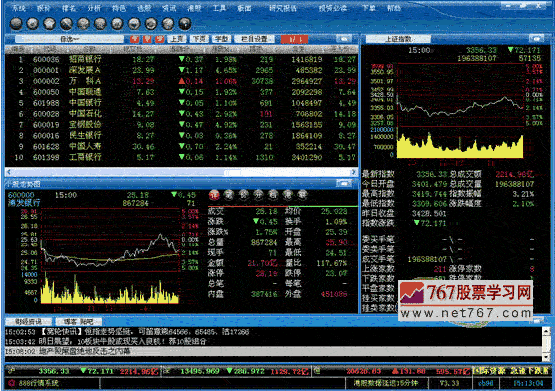555x391 pixels.
Task: Click the stock list's horizontal scrollbar right arrow
Action: click(353, 172)
